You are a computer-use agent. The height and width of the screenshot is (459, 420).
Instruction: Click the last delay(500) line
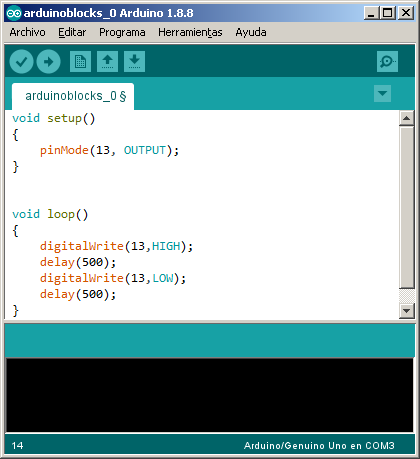click(78, 294)
